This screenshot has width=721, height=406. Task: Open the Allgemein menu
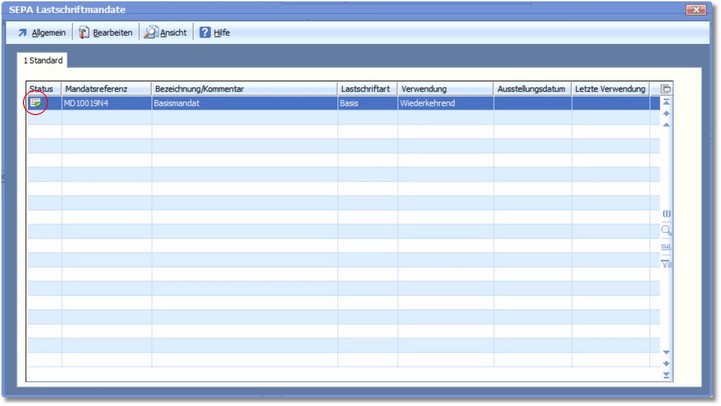pyautogui.click(x=41, y=32)
